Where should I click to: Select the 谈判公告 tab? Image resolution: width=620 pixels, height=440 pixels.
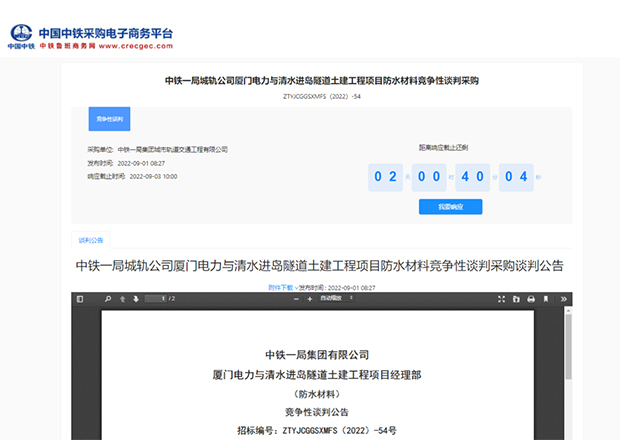tap(91, 240)
